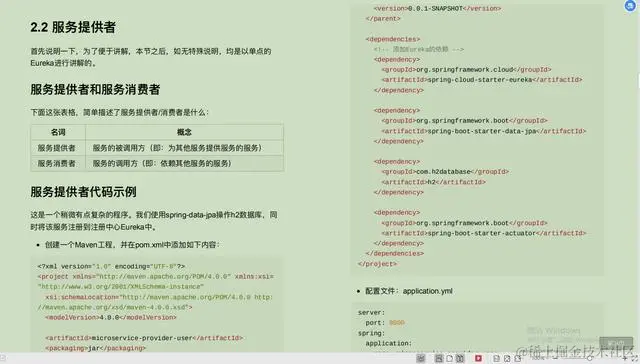Click the blue round floating icon at top right
Screen dimensions: 640x364
pyautogui.click(x=631, y=5)
